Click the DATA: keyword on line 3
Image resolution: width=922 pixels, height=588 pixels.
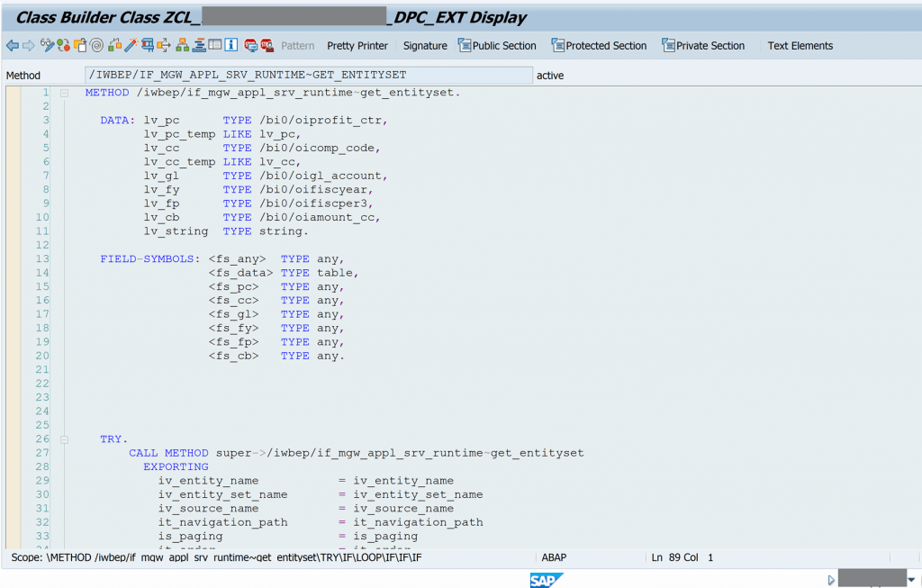click(x=118, y=121)
